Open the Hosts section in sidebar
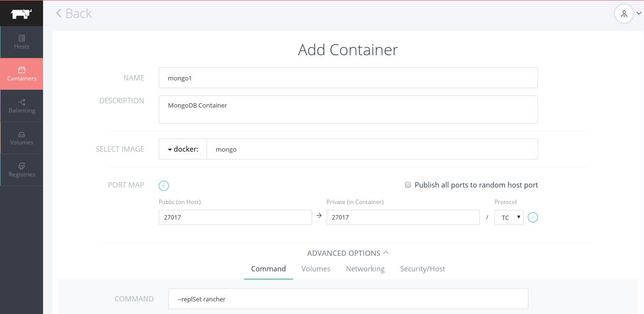 pos(21,42)
